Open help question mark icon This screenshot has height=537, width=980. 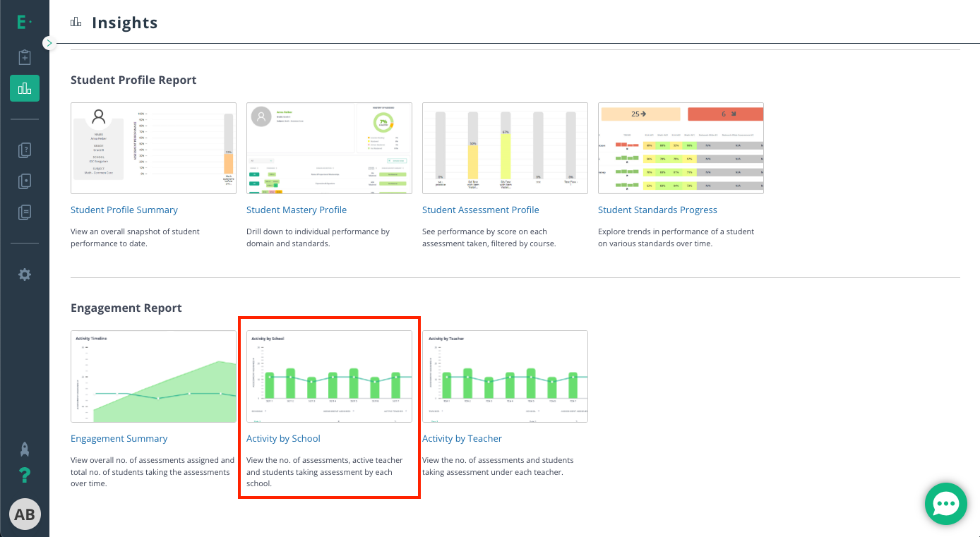[x=25, y=476]
